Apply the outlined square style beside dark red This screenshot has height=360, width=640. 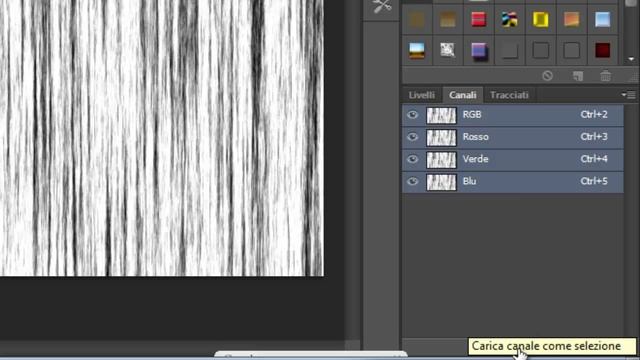(x=571, y=51)
